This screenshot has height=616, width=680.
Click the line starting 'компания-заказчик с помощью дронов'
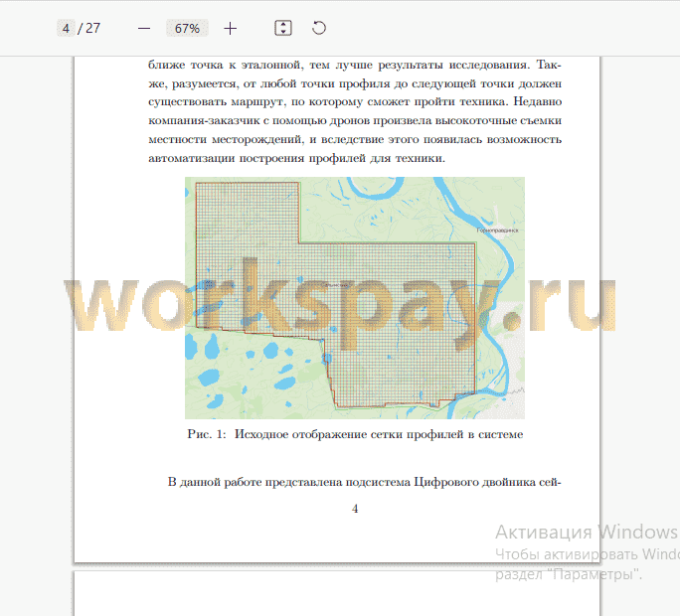(x=355, y=120)
